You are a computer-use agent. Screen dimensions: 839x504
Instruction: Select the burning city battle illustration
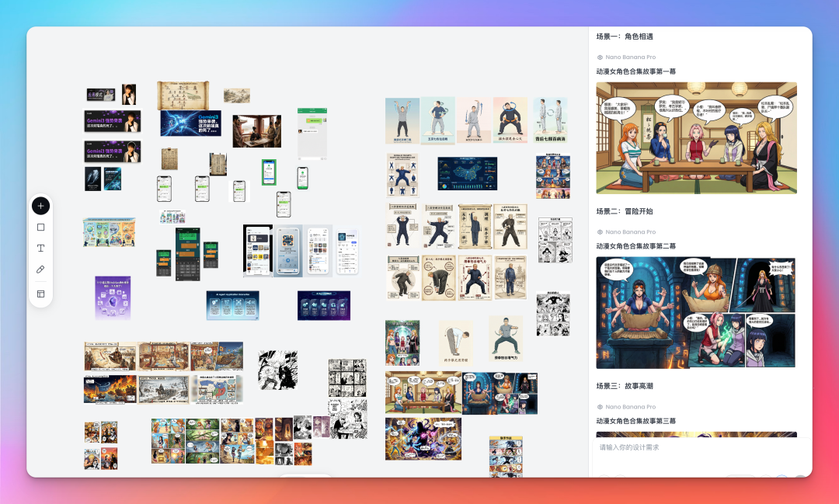(x=110, y=389)
